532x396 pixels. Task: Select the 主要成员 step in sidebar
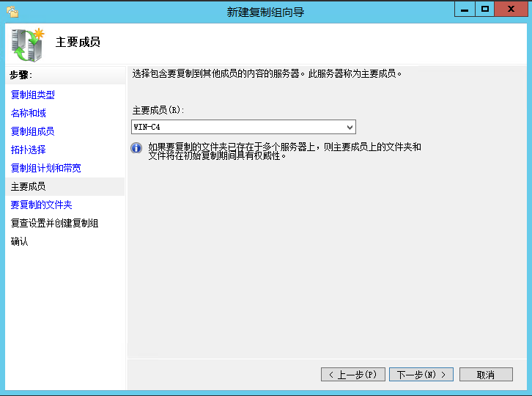(x=65, y=186)
